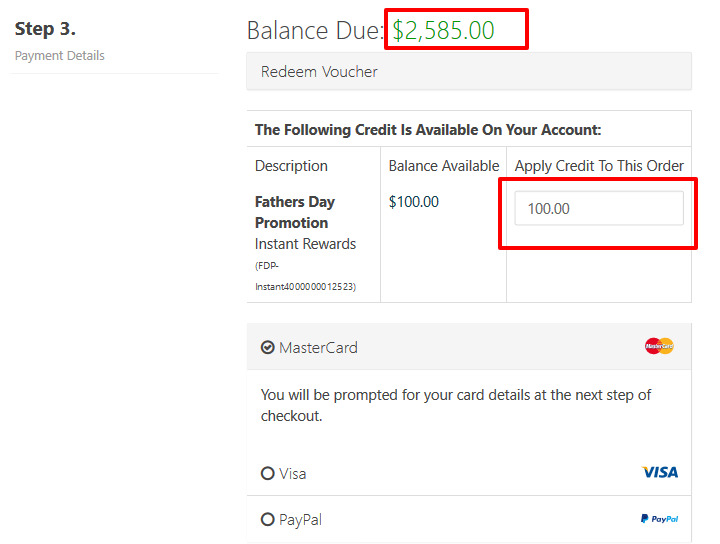The image size is (720, 544).
Task: Click the Description column header
Action: pos(291,166)
